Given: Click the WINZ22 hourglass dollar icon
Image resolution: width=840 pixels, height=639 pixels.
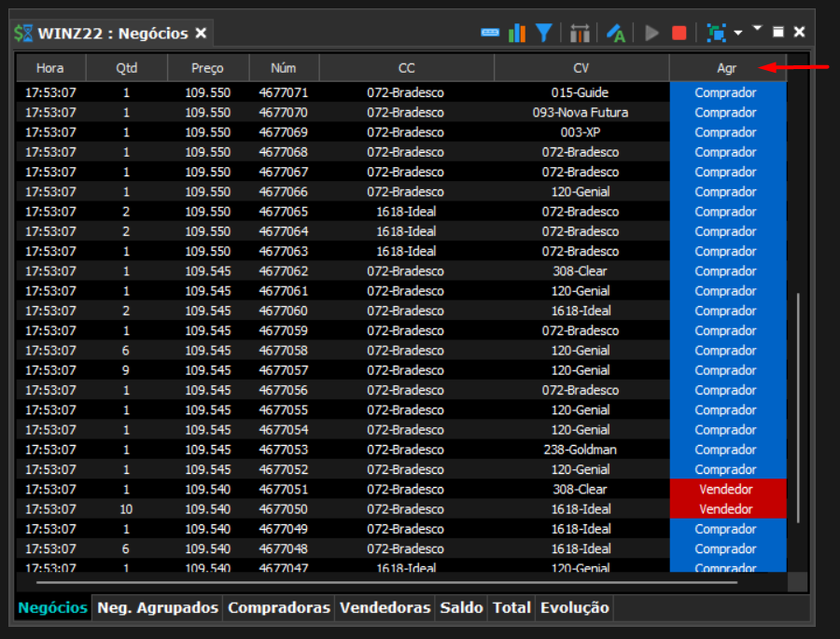Looking at the screenshot, I should 23,34.
